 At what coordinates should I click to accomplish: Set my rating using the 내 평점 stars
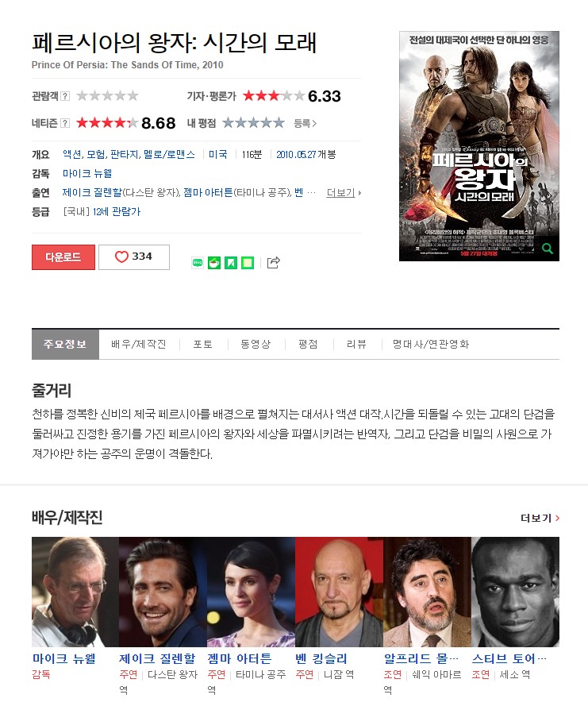254,122
